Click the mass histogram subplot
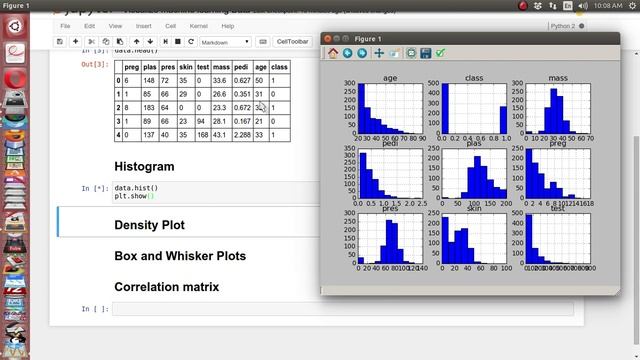 [558, 108]
